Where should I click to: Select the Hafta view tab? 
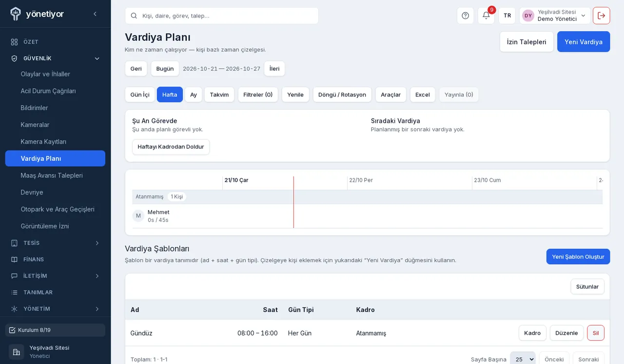click(170, 95)
